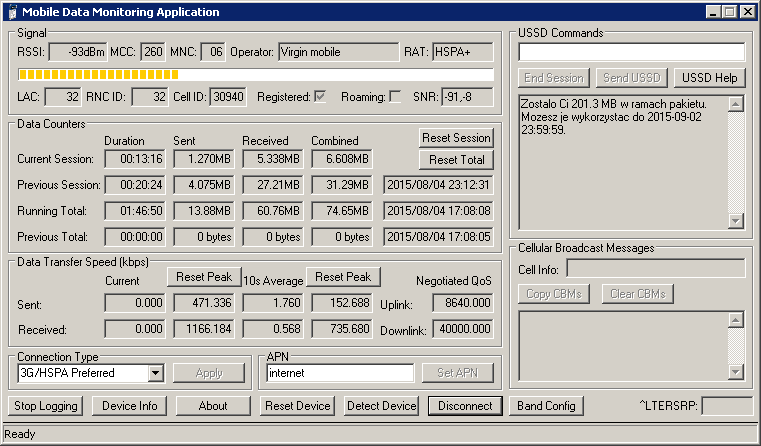Open the About dialog

click(x=212, y=406)
